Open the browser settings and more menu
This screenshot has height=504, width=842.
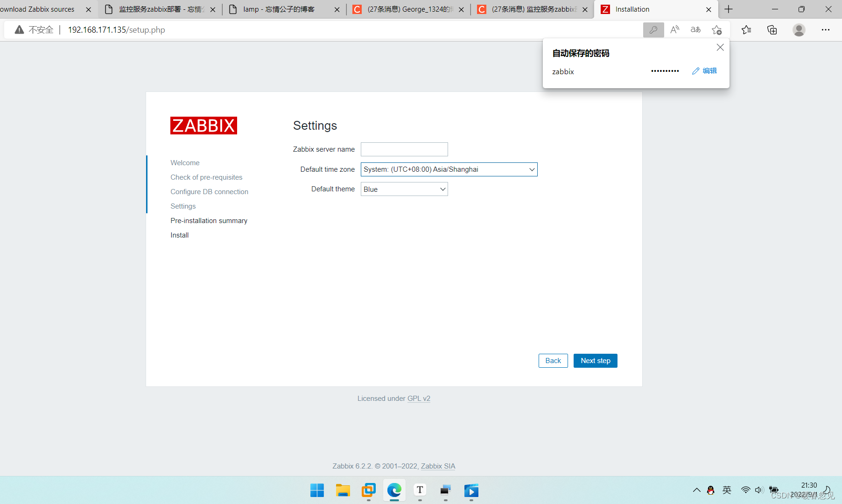pyautogui.click(x=826, y=30)
